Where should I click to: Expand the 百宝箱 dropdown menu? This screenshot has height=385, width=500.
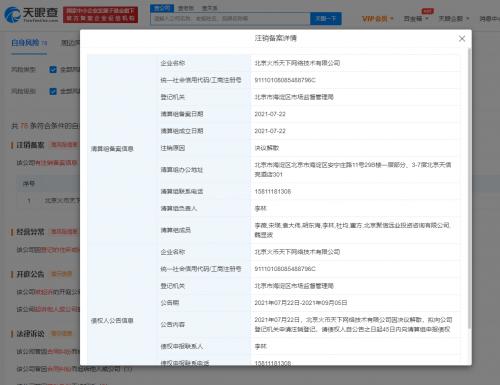(x=416, y=19)
